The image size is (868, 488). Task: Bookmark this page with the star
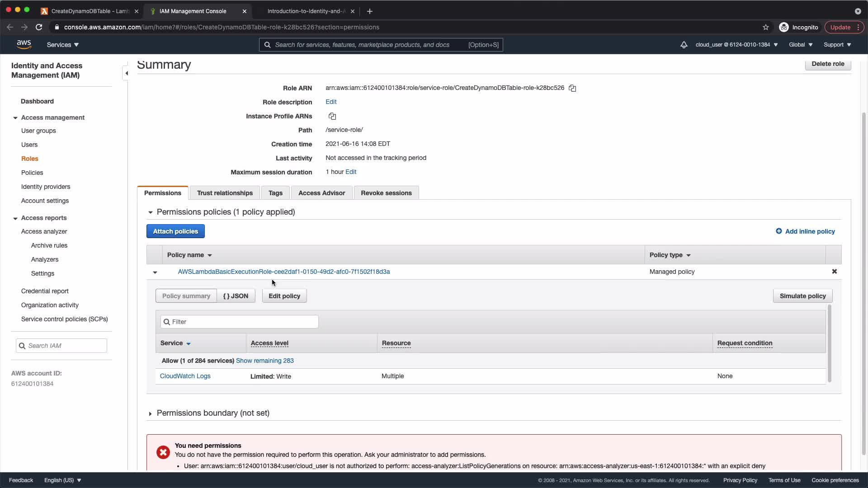pos(765,27)
